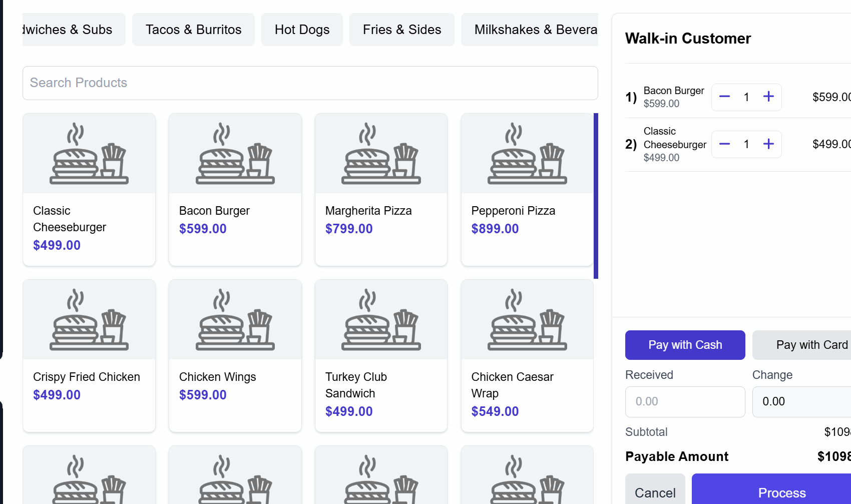Add Margherita Pizza via its food icon

(381, 154)
